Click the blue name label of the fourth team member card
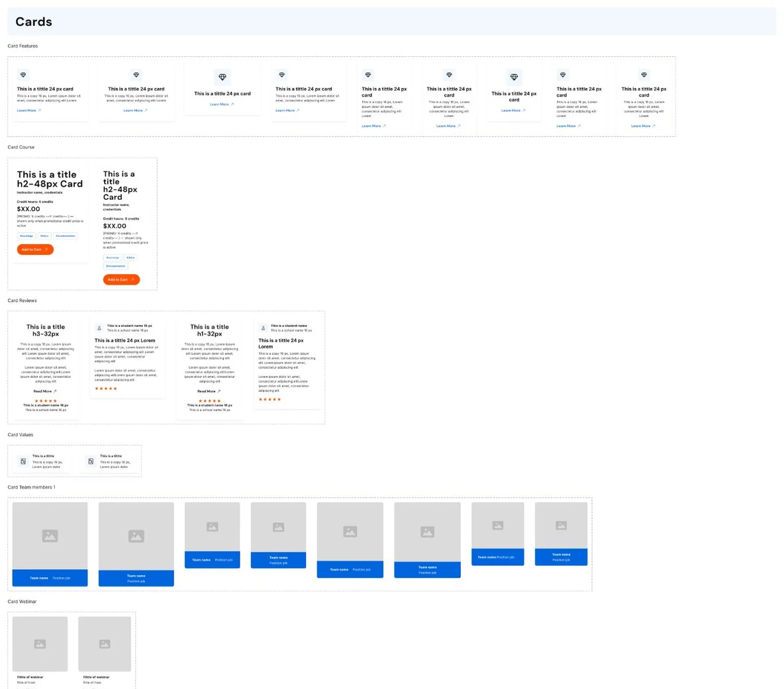Image resolution: width=784 pixels, height=689 pixels. coord(279,560)
